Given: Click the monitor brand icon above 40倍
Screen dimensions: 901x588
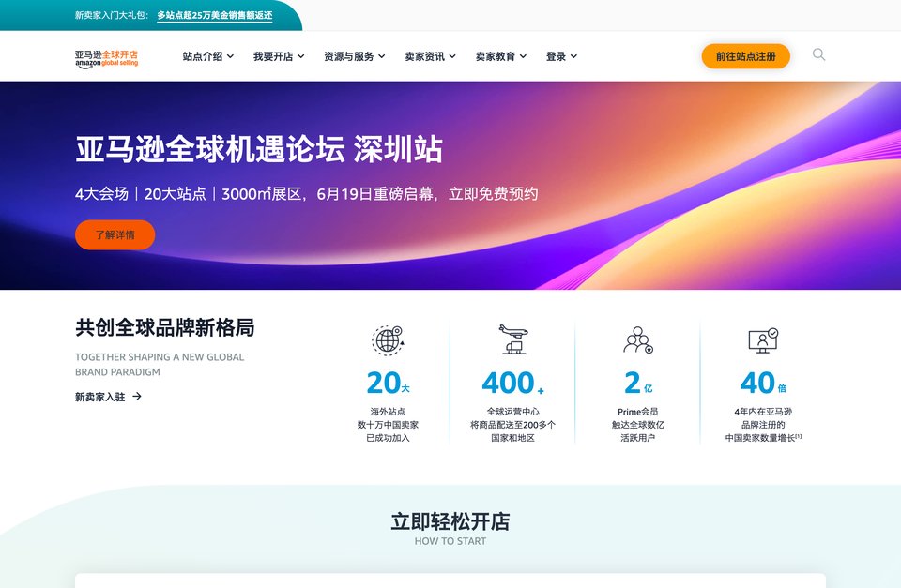Looking at the screenshot, I should pyautogui.click(x=763, y=339).
